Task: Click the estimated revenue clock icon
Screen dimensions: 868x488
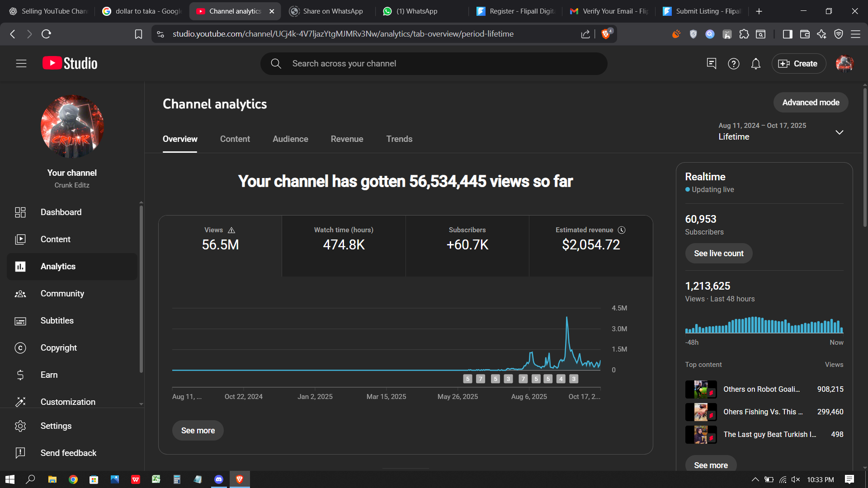Action: pos(622,230)
